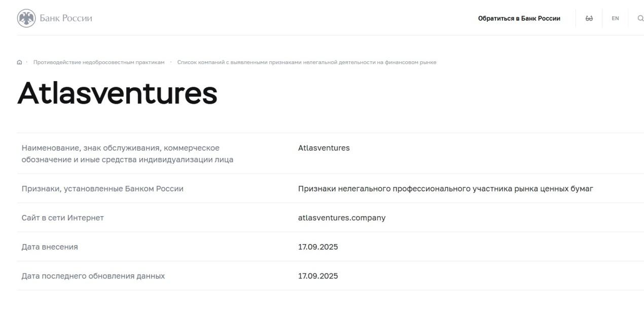Screen dimensions: 644x319
Task: Open site search with the magnifier icon
Action: coord(640,18)
